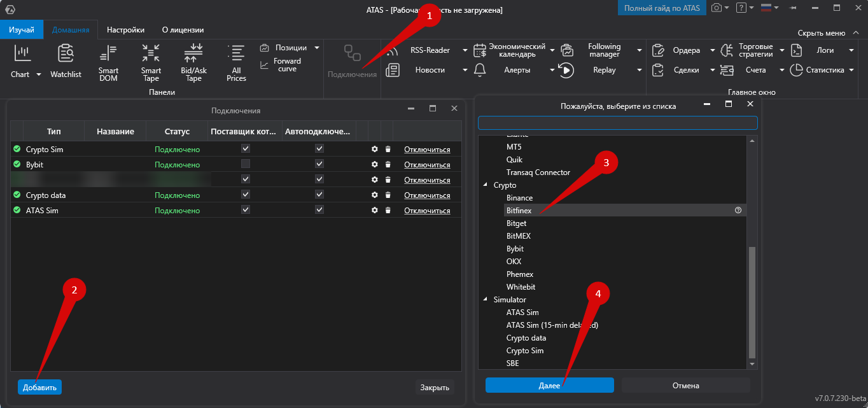Click the connector list scrollbar thumb
868x408 pixels.
[752, 302]
